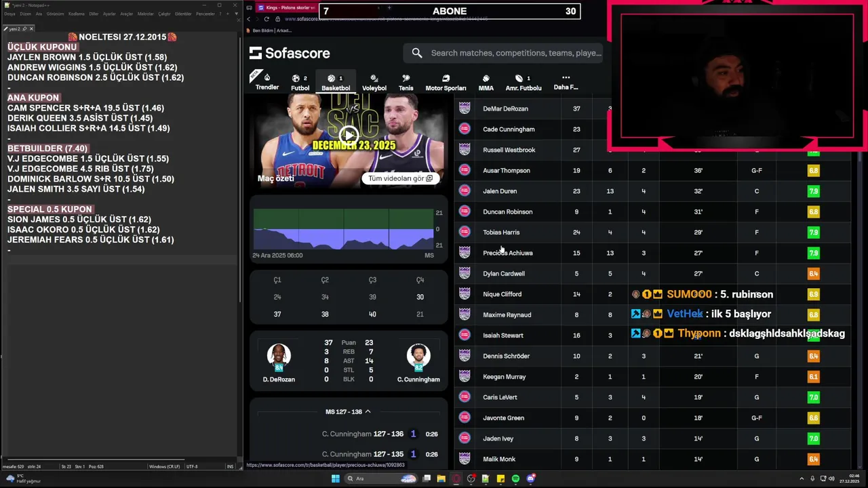Image resolution: width=868 pixels, height=488 pixels.
Task: Open Discord from taskbar
Action: click(531, 479)
